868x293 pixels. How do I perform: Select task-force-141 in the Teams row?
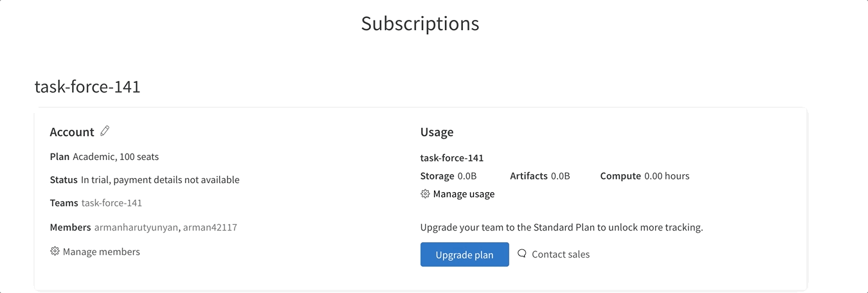[x=112, y=203]
